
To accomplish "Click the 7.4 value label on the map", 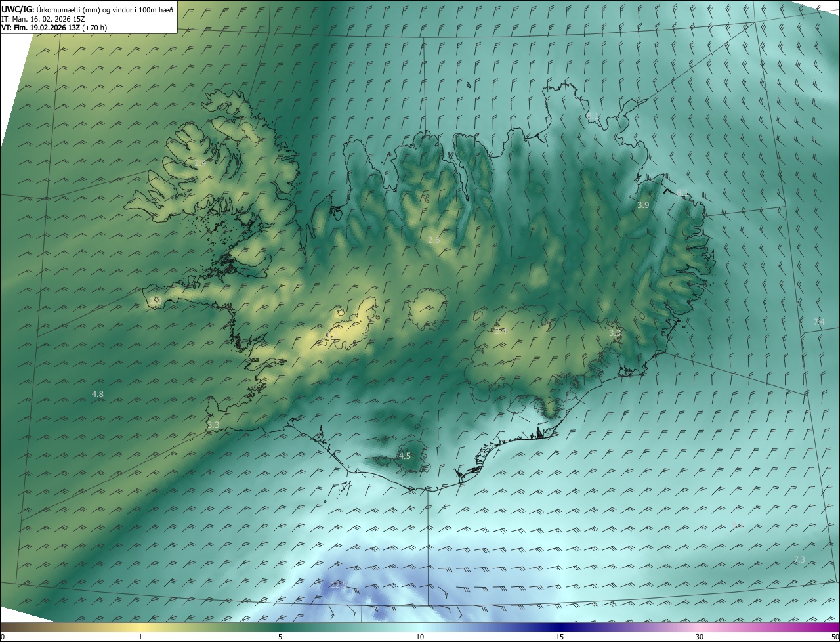I will (819, 322).
